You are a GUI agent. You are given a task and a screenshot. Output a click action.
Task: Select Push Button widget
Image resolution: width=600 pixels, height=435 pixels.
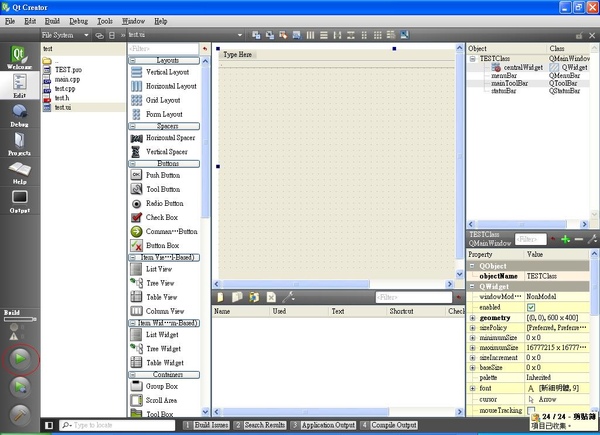tap(155, 175)
